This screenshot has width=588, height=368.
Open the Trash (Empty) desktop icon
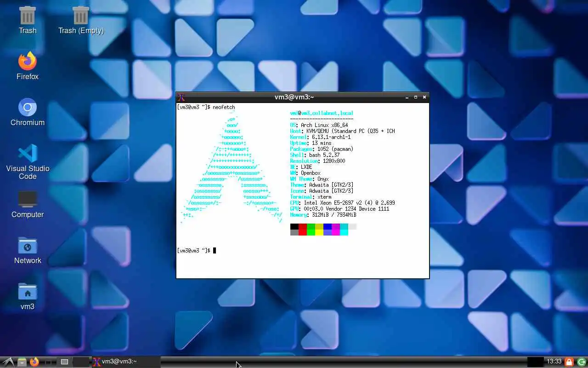[81, 20]
